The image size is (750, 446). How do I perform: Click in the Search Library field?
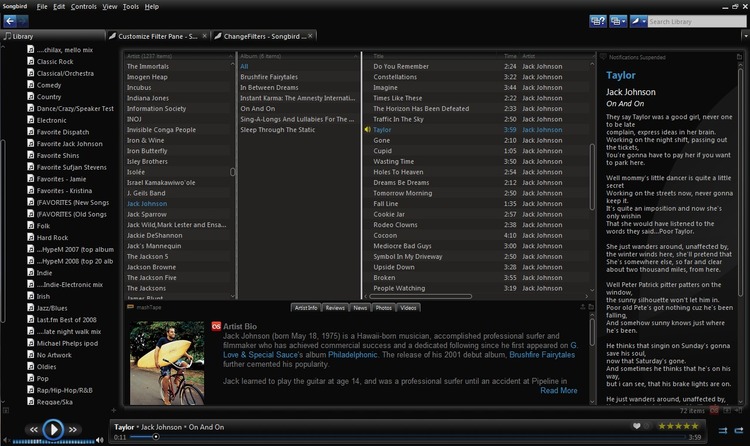(x=696, y=22)
